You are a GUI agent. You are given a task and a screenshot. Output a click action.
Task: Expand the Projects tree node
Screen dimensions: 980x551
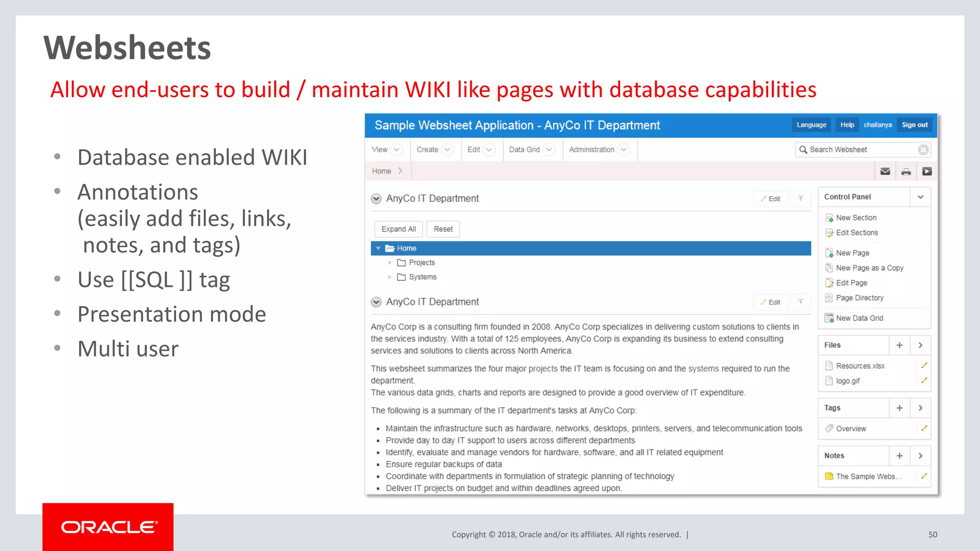[x=390, y=263]
